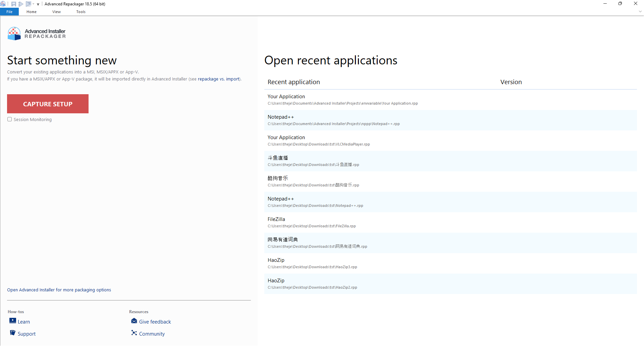Image resolution: width=644 pixels, height=346 pixels.
Task: Open the HaoZip entry with HaoZip3.rpp path
Action: [450, 264]
